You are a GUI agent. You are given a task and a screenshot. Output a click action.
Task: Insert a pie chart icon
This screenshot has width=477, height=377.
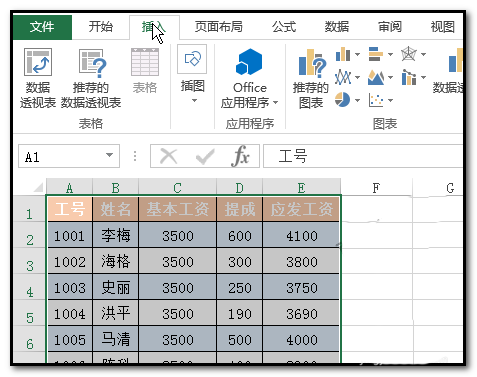point(343,100)
